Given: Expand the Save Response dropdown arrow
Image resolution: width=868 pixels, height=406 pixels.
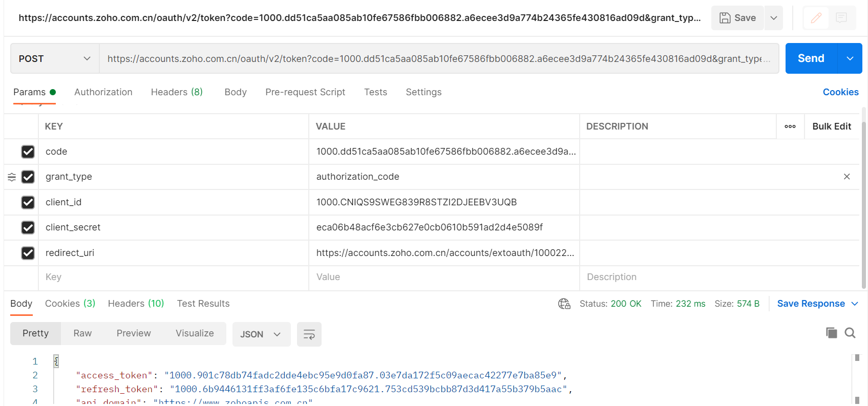Looking at the screenshot, I should (x=855, y=304).
